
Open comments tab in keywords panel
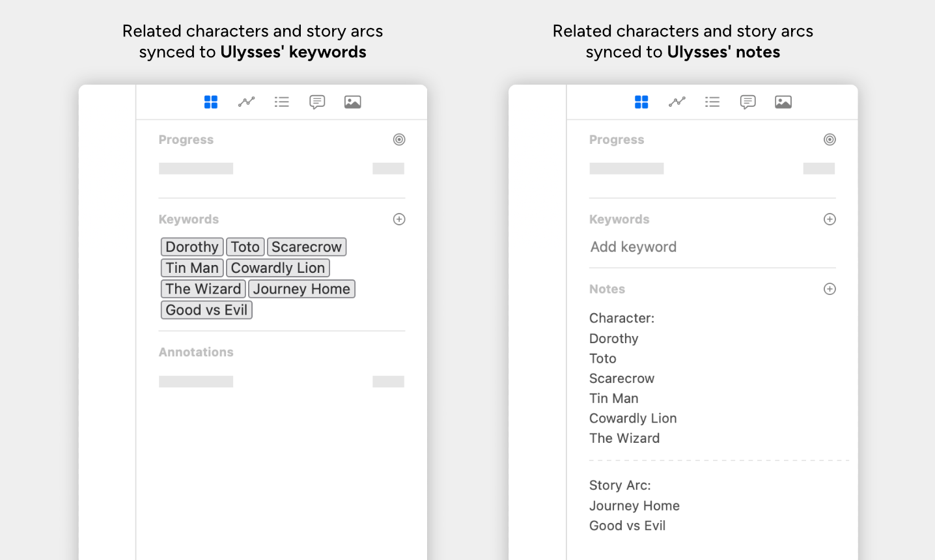pos(317,102)
